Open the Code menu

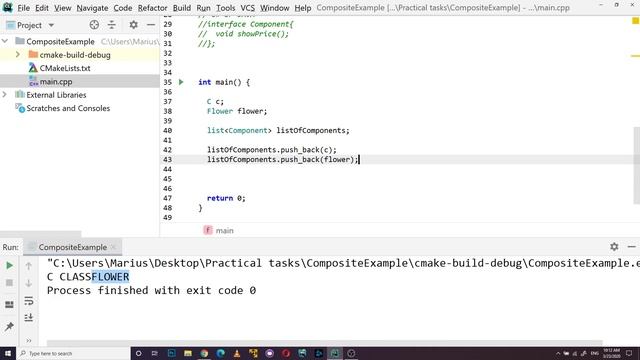coord(123,8)
